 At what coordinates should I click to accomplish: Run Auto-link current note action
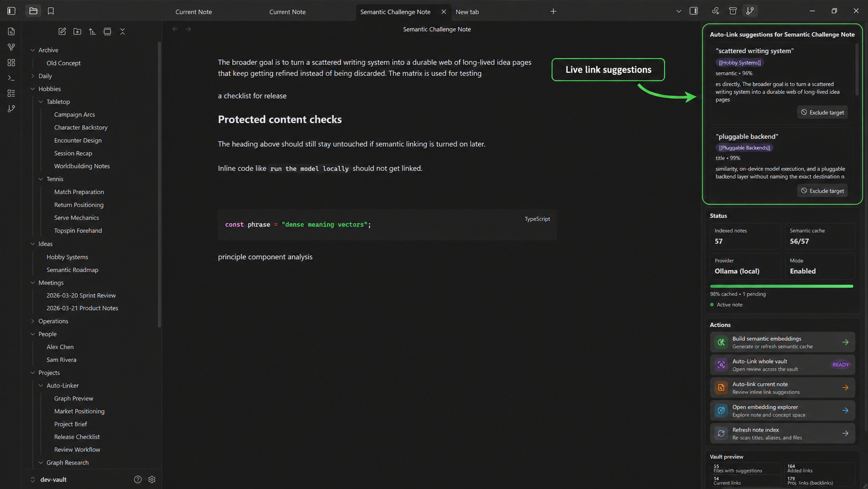click(782, 388)
